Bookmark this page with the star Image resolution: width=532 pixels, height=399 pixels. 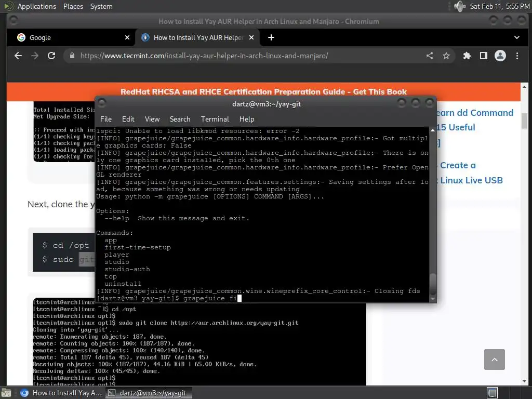(446, 56)
